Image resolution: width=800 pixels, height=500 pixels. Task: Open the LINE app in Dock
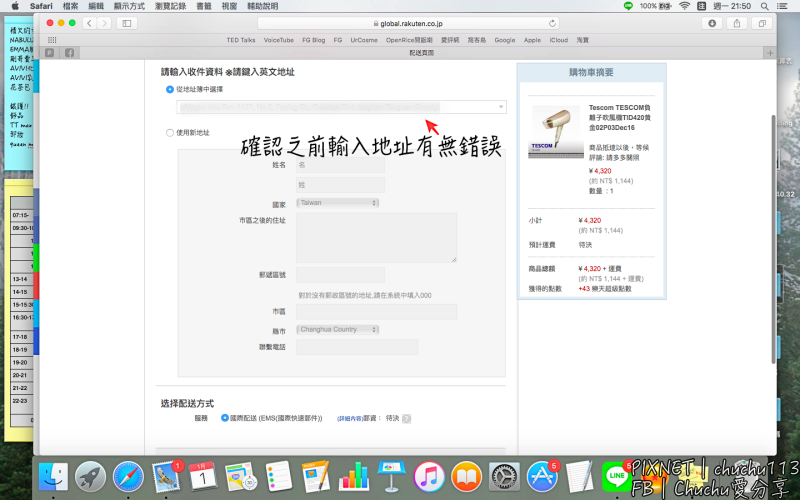(617, 476)
